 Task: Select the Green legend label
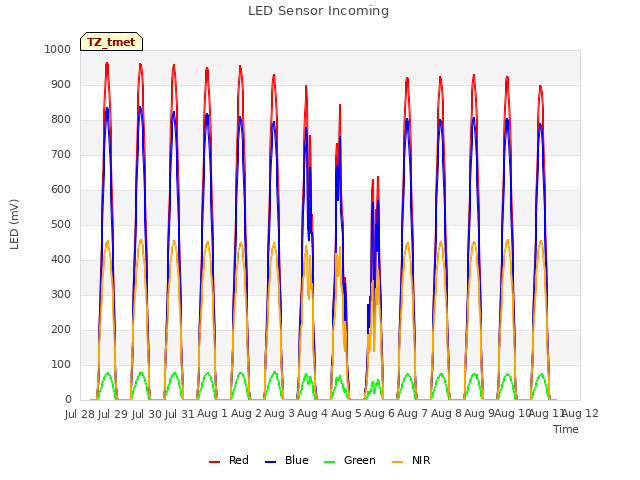point(360,460)
